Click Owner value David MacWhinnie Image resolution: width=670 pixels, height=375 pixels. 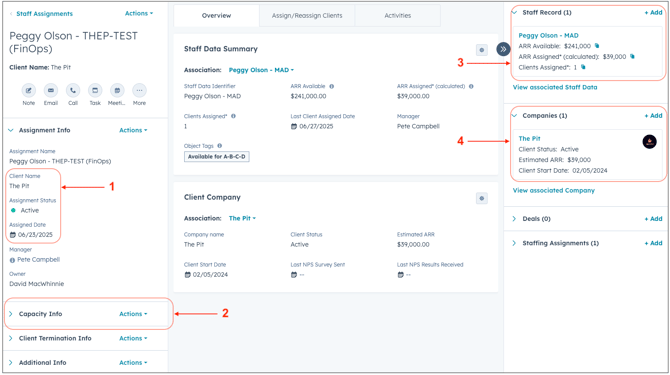pos(37,284)
